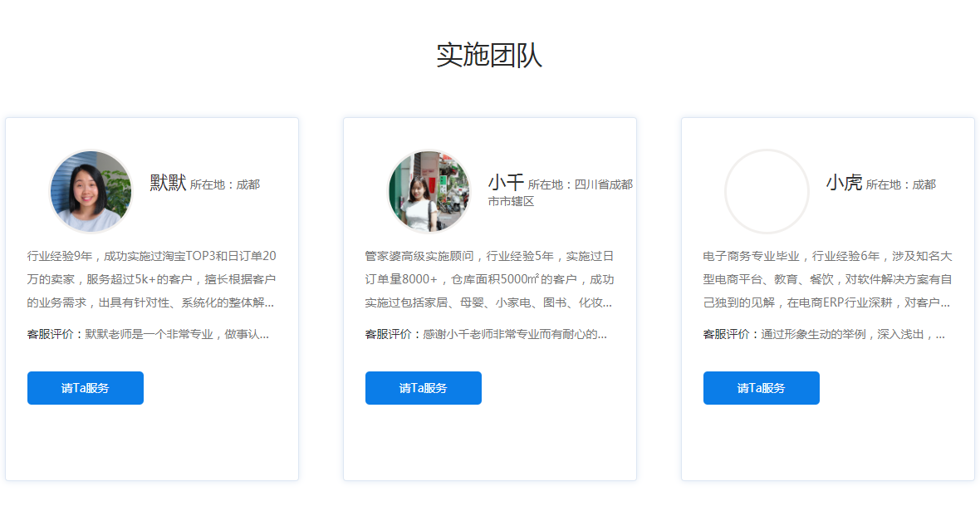Select the name 默默
Screen dimensions: 980x516
coord(168,183)
